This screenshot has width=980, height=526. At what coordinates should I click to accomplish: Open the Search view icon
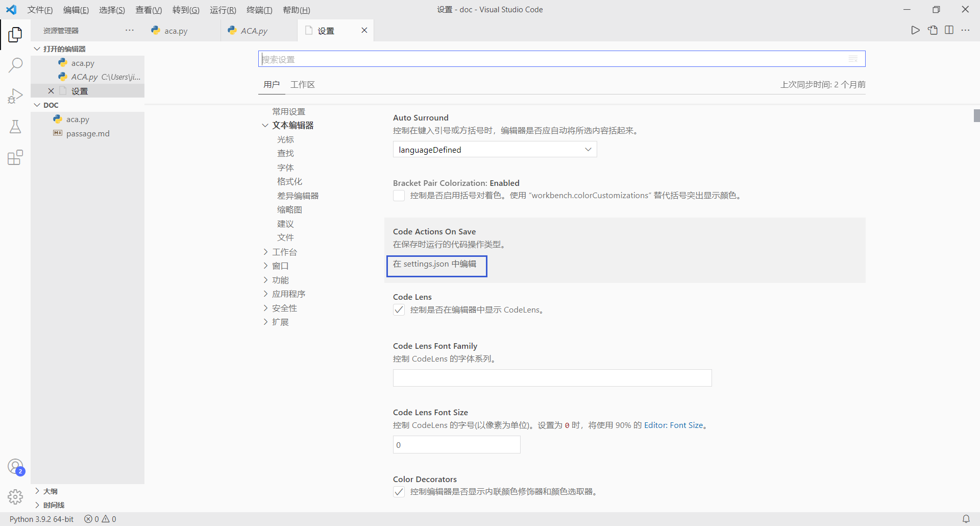tap(15, 65)
